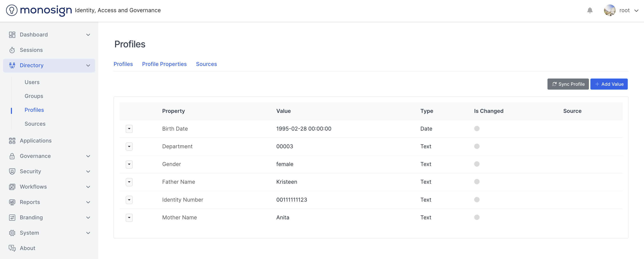Toggle Is Changed indicator for Mother Name
This screenshot has width=644, height=259.
(x=477, y=217)
